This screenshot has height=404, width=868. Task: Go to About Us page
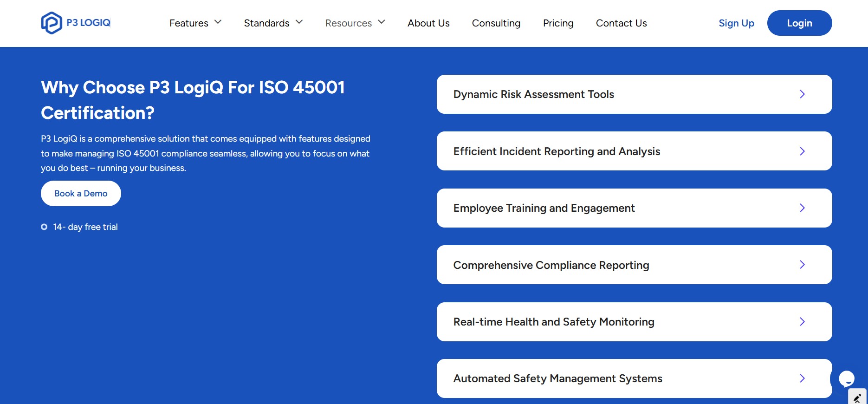point(428,23)
